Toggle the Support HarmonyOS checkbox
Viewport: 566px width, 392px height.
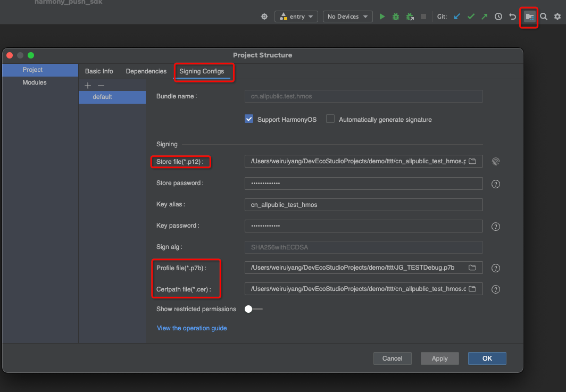click(x=249, y=119)
